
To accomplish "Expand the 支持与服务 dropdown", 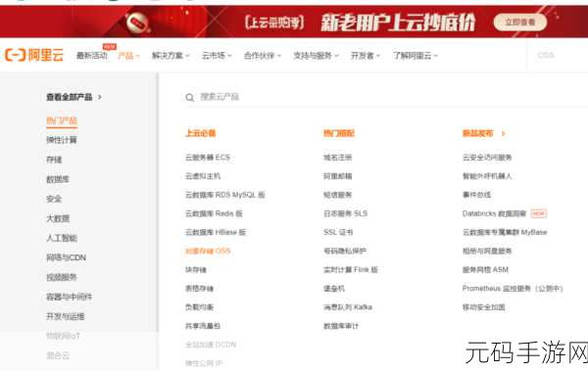I will (x=316, y=56).
